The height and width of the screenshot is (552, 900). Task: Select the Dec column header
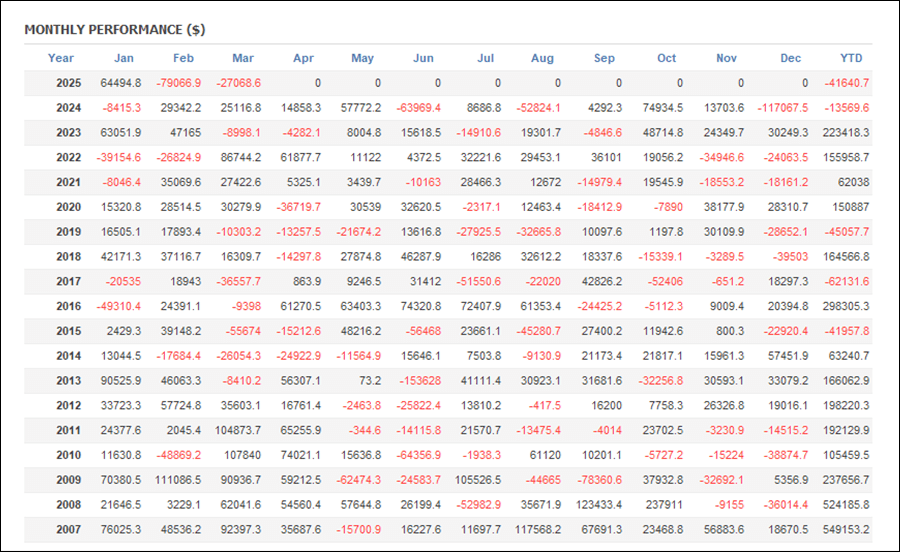tap(790, 58)
